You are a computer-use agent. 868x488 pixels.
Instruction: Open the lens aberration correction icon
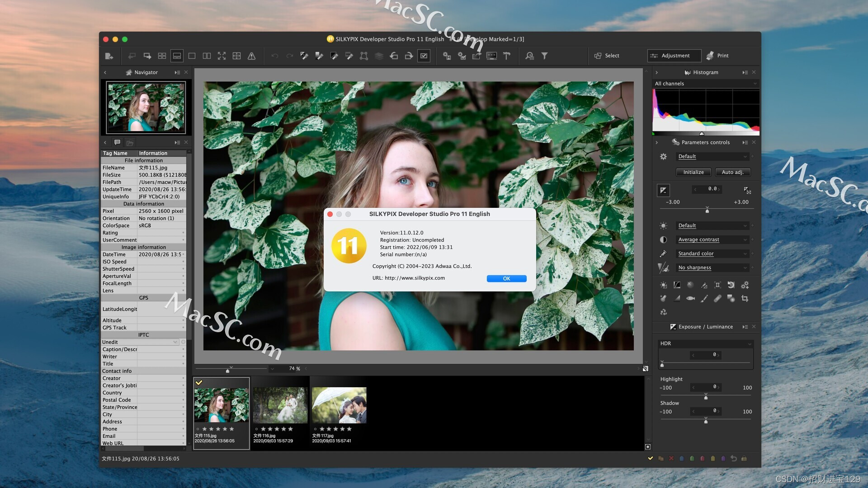point(717,285)
